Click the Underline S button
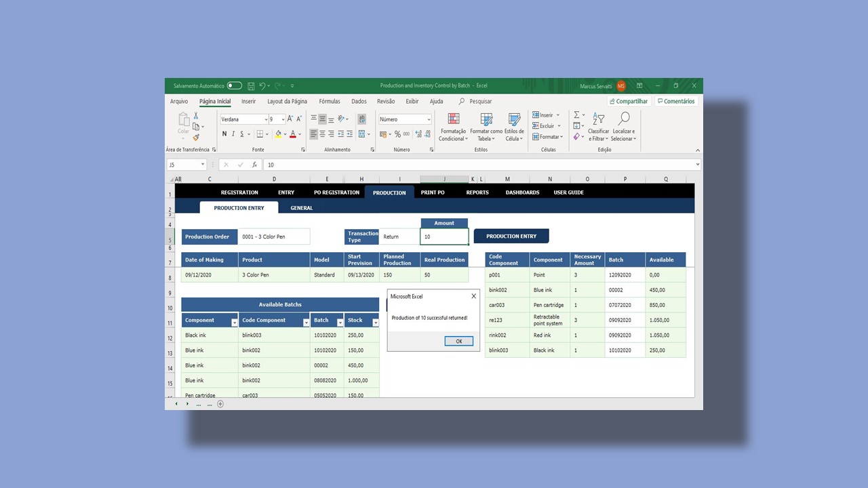 click(243, 134)
